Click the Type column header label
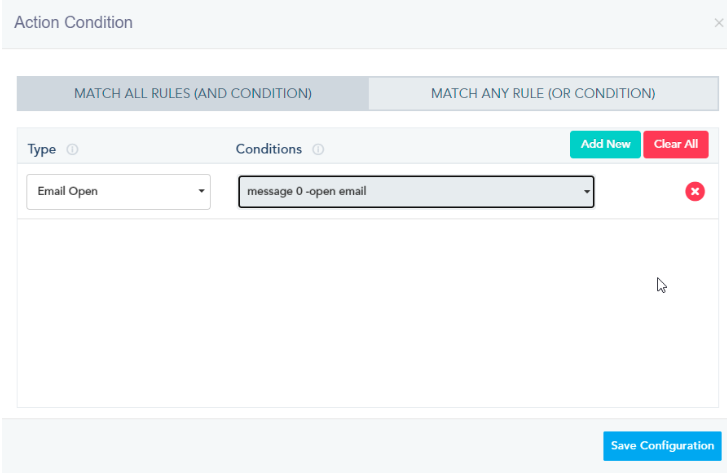Image resolution: width=727 pixels, height=473 pixels. pos(42,149)
